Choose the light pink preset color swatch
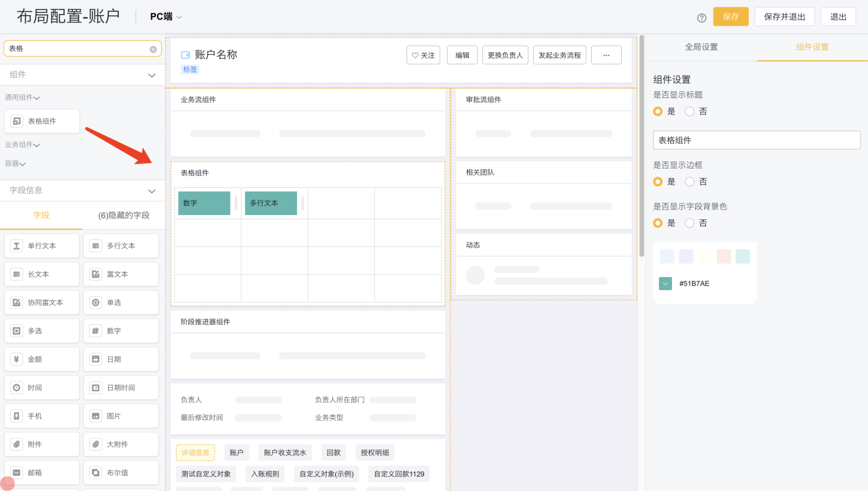Image resolution: width=868 pixels, height=491 pixels. 724,257
